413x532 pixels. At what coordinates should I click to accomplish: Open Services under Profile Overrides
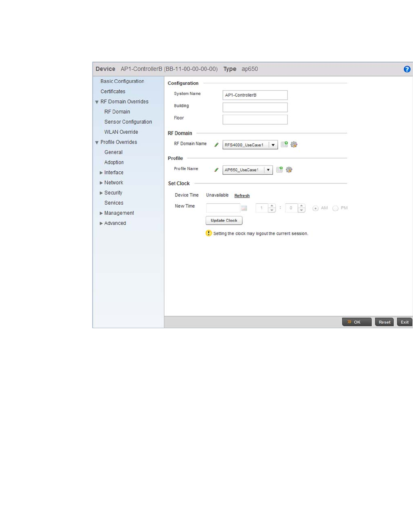(114, 203)
